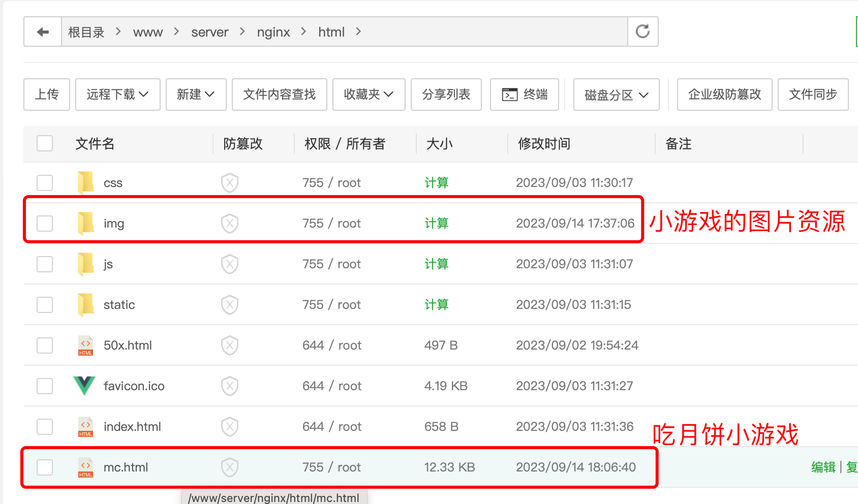Toggle tamper-proof shield for static
Viewport: 858px width, 504px height.
coord(230,305)
